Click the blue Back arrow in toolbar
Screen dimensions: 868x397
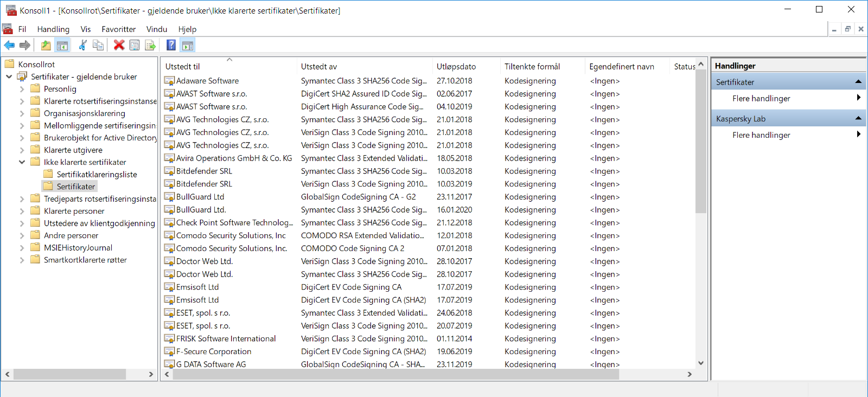pos(9,46)
